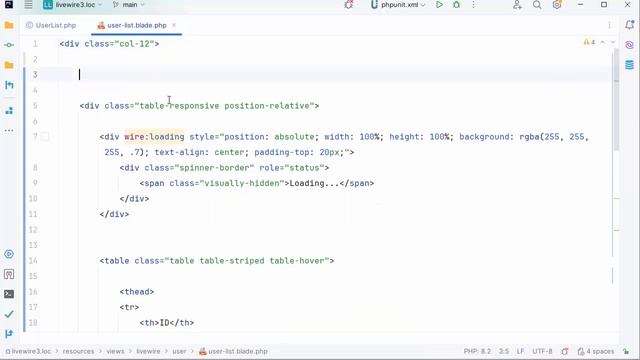640x360 pixels.
Task: Open the phpunit.xml run configuration dropdown
Action: (x=398, y=5)
